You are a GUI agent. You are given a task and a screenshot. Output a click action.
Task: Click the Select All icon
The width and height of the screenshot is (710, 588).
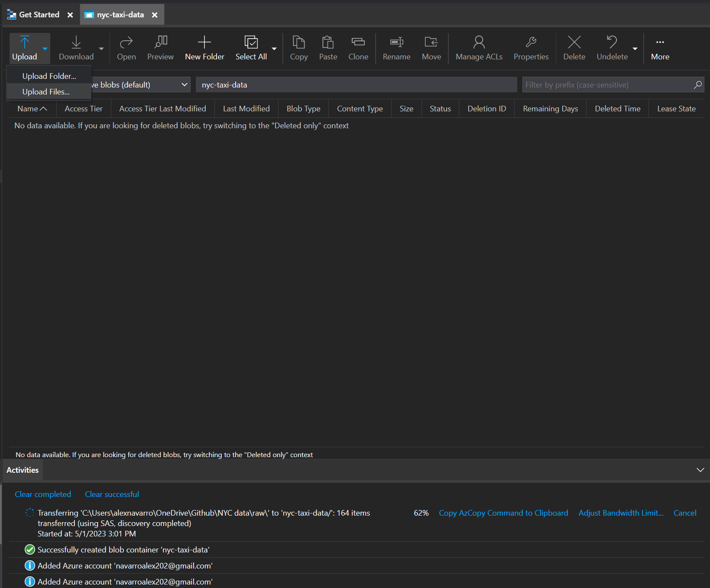click(x=251, y=42)
